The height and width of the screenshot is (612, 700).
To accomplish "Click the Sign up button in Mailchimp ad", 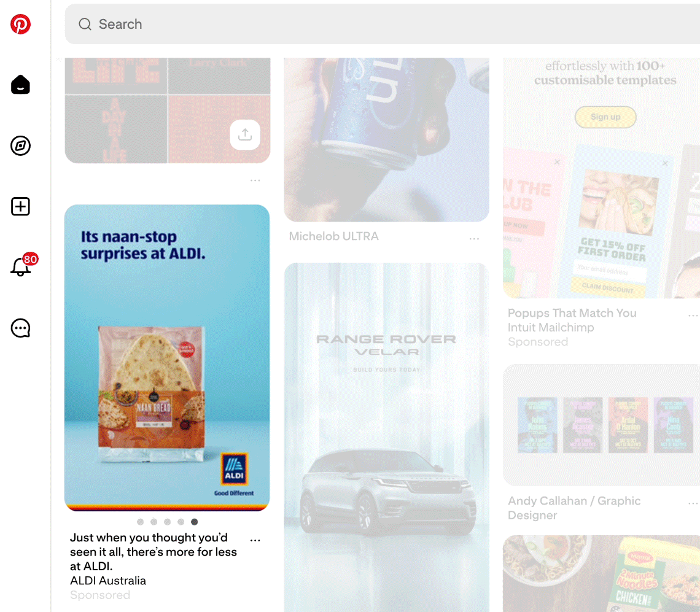I will pyautogui.click(x=605, y=117).
